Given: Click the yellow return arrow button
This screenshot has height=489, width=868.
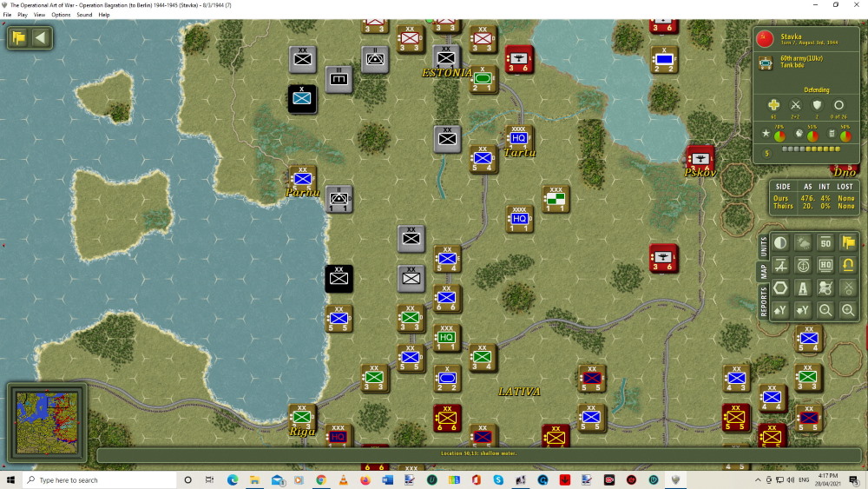Looking at the screenshot, I should point(848,265).
